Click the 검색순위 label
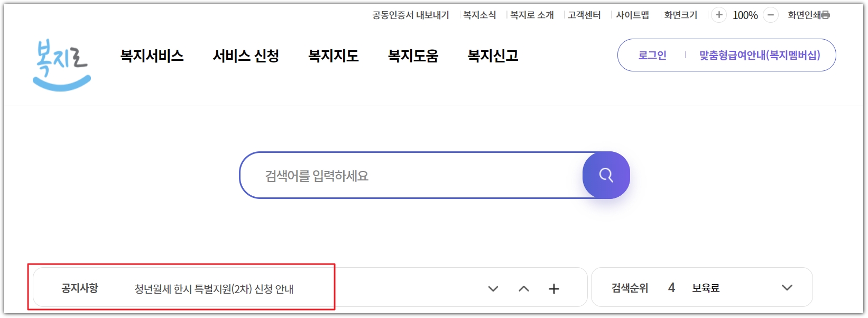The height and width of the screenshot is (318, 868). [630, 288]
